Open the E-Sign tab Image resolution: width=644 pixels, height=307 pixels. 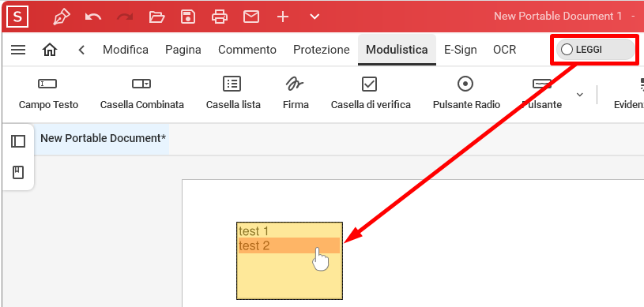(461, 50)
